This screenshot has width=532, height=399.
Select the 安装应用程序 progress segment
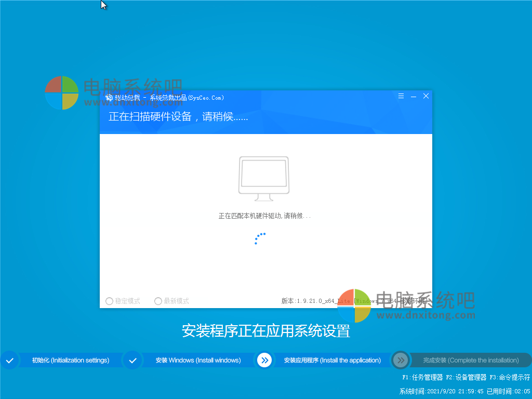tap(332, 360)
